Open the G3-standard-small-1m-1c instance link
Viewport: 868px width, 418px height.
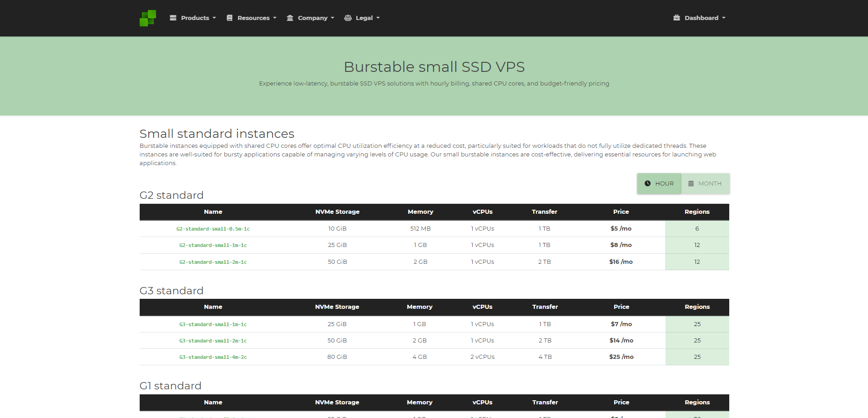point(213,324)
